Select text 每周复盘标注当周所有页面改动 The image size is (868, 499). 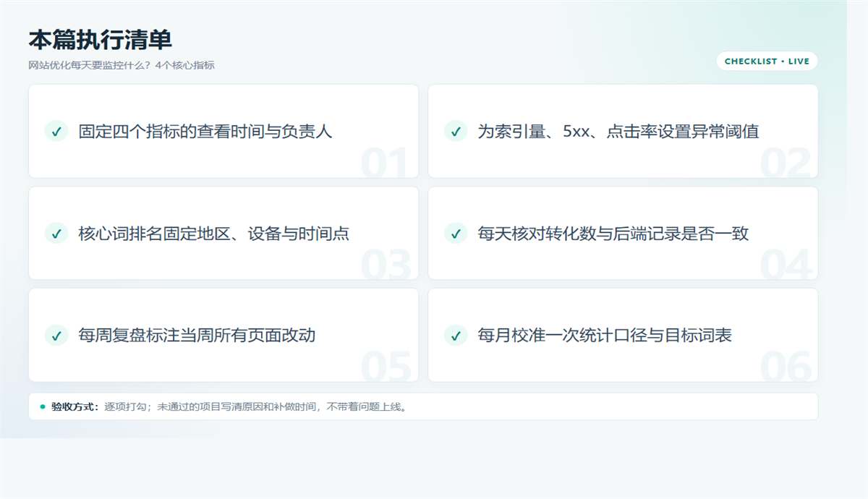(197, 336)
